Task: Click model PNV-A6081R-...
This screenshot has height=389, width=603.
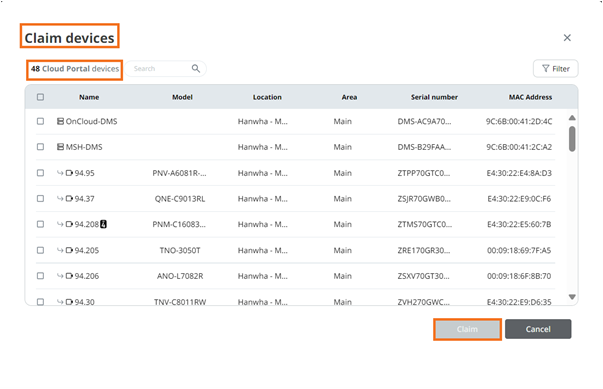Action: (179, 173)
